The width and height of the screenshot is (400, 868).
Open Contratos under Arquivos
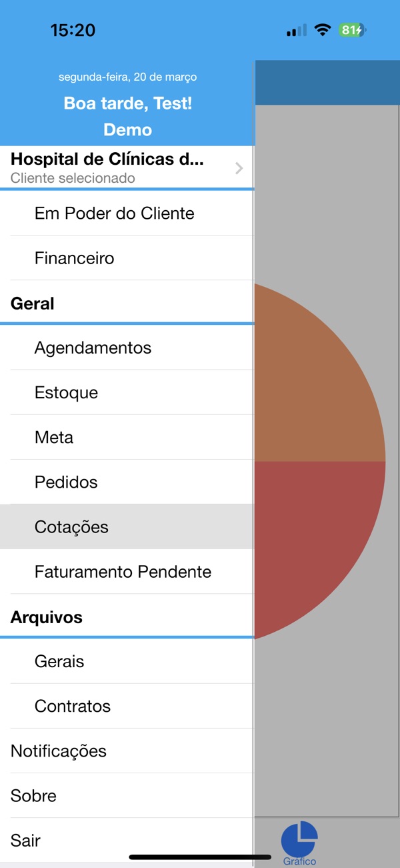pyautogui.click(x=73, y=706)
